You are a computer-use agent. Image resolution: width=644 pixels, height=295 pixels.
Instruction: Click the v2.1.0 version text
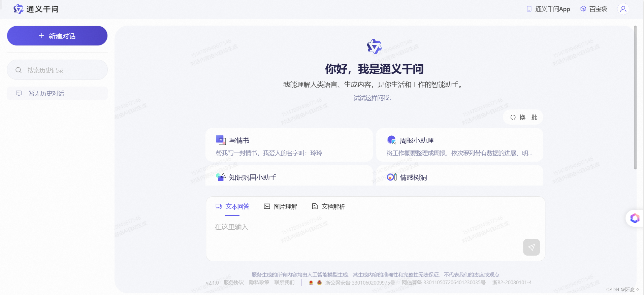coord(212,283)
